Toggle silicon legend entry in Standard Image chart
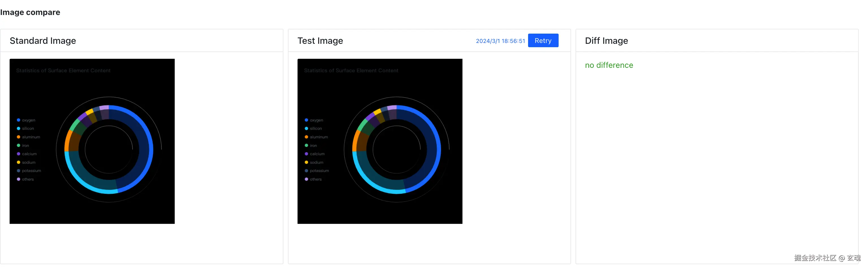Screen dimensions: 868x269 coord(28,129)
